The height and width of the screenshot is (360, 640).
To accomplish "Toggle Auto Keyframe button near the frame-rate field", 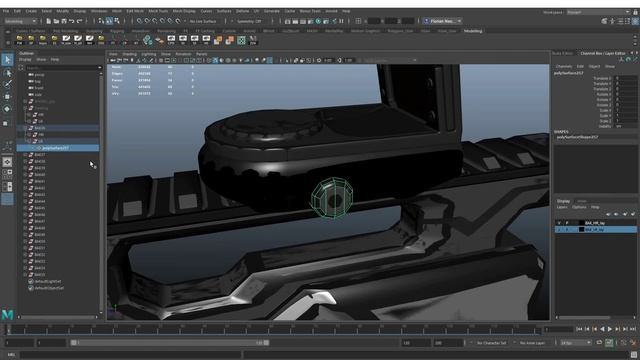I will [609, 343].
